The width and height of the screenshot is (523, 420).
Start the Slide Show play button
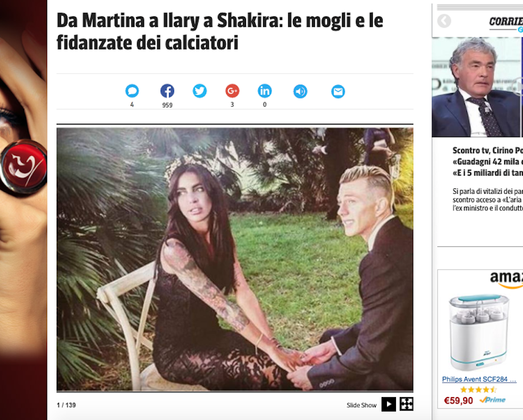pos(389,405)
